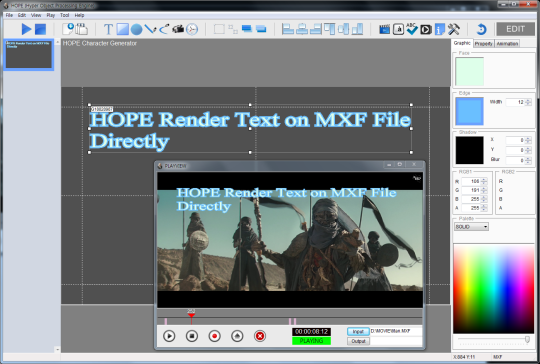
Task: Click red X cancel button in PLAYVIEW controls
Action: tap(260, 336)
